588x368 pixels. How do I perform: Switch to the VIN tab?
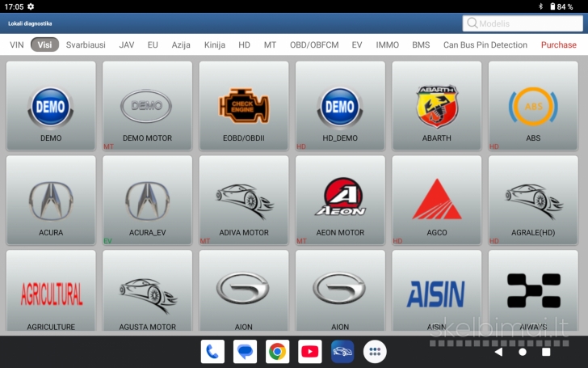coord(16,45)
